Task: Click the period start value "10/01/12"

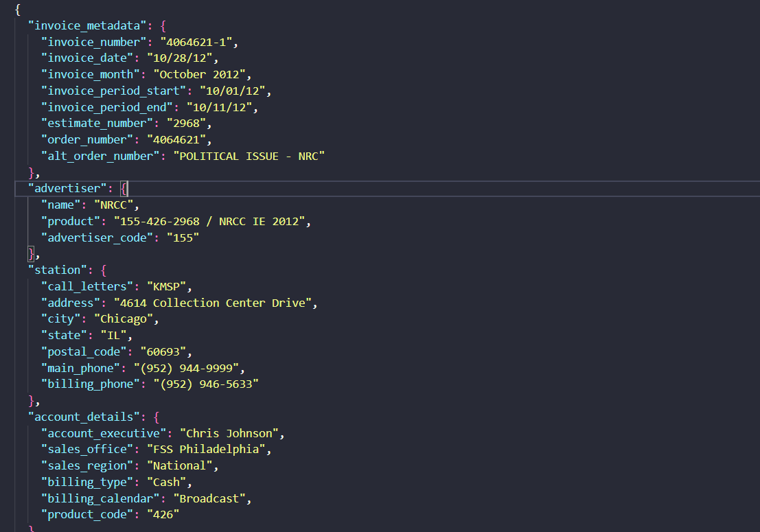Action: click(233, 91)
